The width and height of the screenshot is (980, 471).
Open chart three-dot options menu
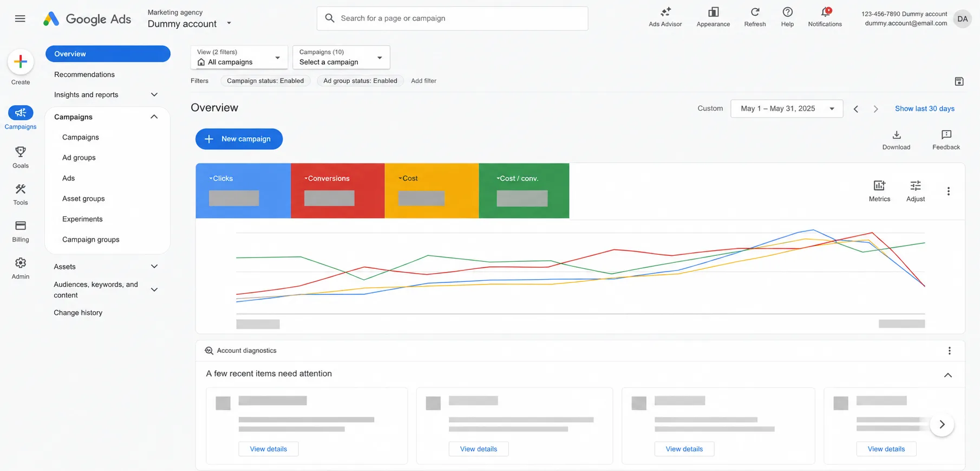pyautogui.click(x=948, y=191)
